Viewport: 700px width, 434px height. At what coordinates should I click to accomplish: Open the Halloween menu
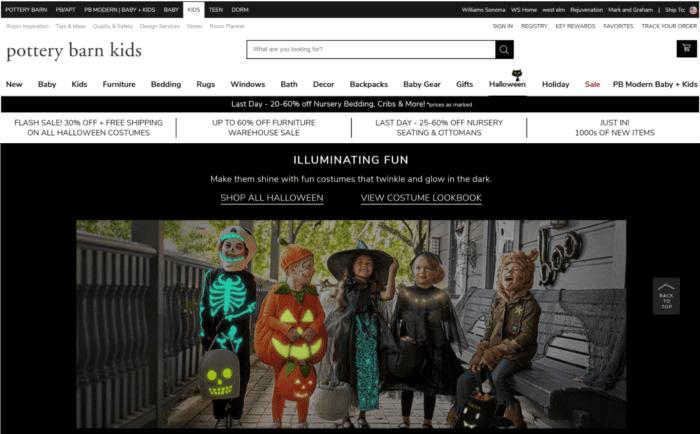(508, 84)
